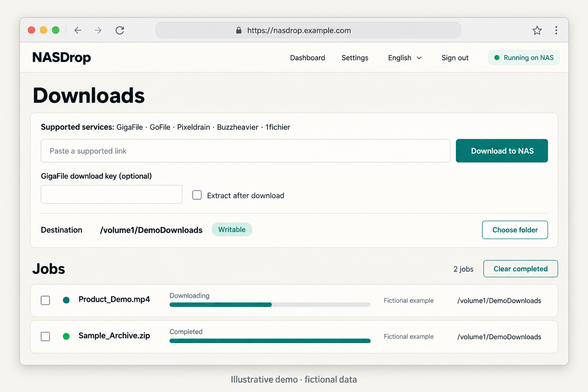Click 'Fictional example' in the Sample_Archive.zip row
This screenshot has height=392, width=588.
coord(409,336)
